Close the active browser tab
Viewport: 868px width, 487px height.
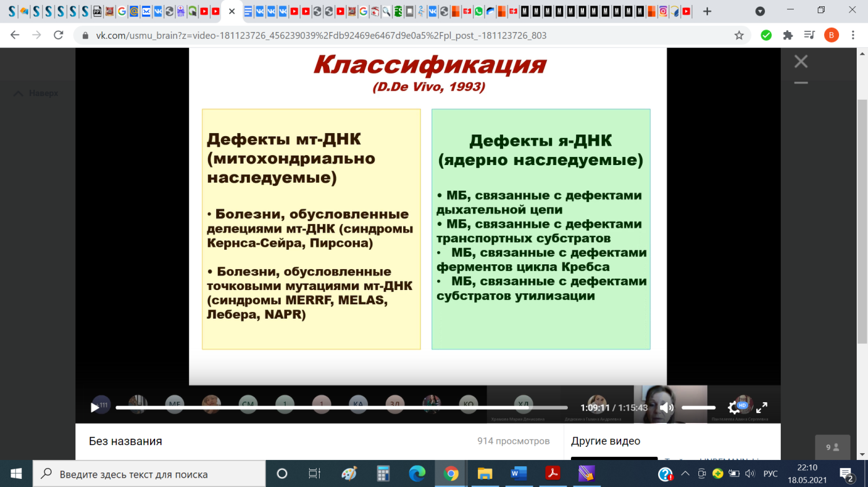pos(232,11)
